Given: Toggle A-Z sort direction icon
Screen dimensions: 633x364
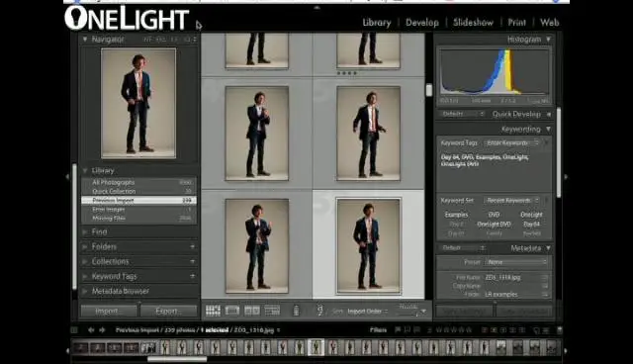Looking at the screenshot, I should coord(320,311).
